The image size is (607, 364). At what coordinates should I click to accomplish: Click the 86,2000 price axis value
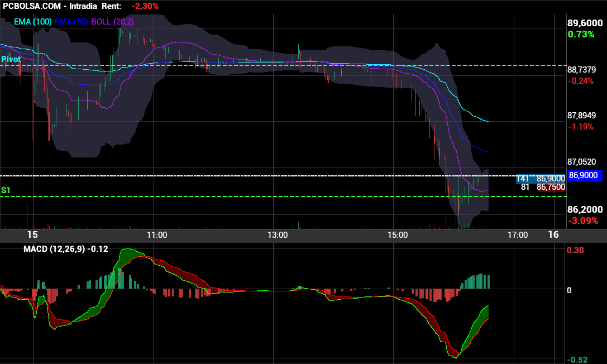[585, 210]
